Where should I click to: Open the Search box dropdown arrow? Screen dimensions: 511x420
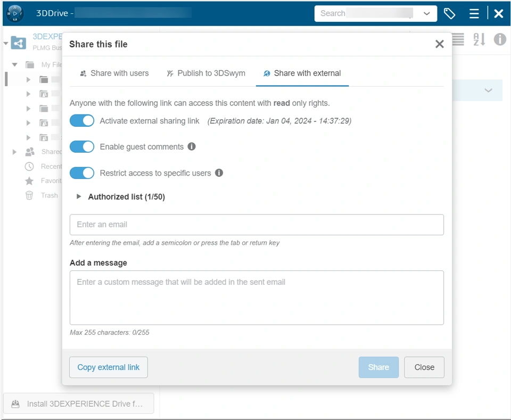tap(426, 14)
